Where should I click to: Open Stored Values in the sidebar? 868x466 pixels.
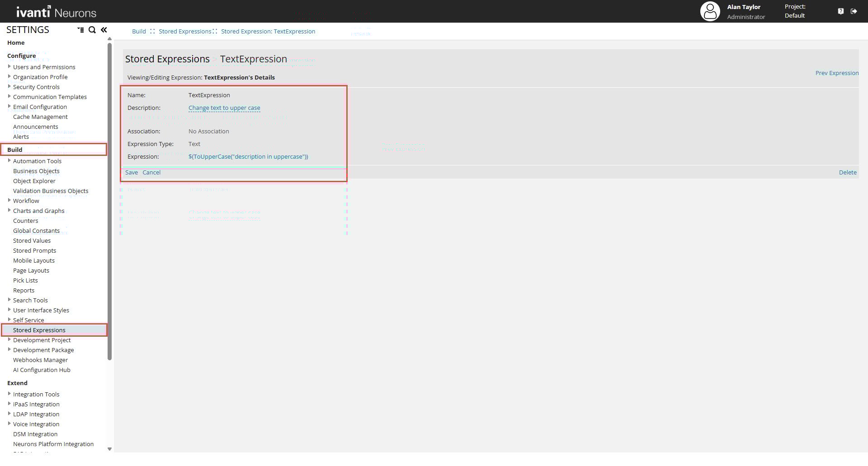coord(32,240)
